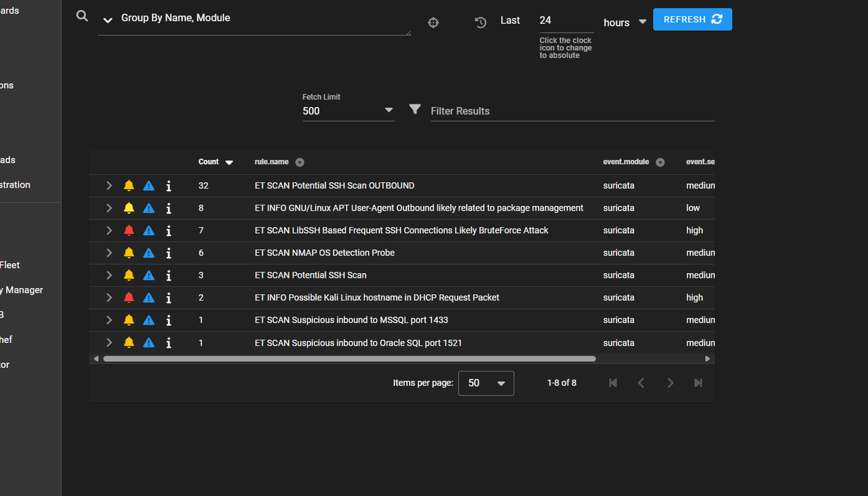Image resolution: width=868 pixels, height=496 pixels.
Task: Click the horizontal scrollbar thumb under the table
Action: click(349, 359)
